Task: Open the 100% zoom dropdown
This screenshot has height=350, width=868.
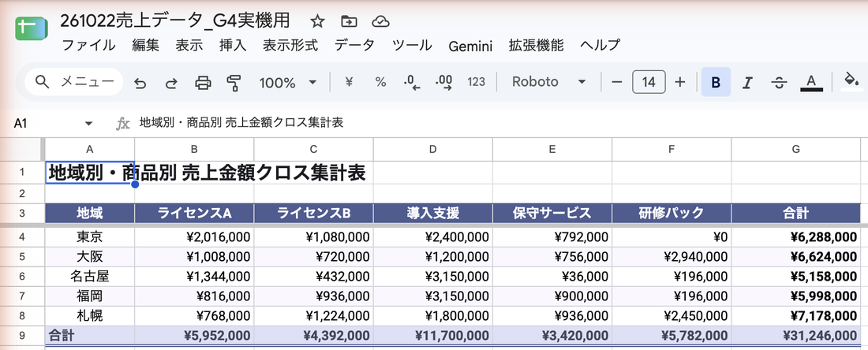Action: (x=287, y=83)
